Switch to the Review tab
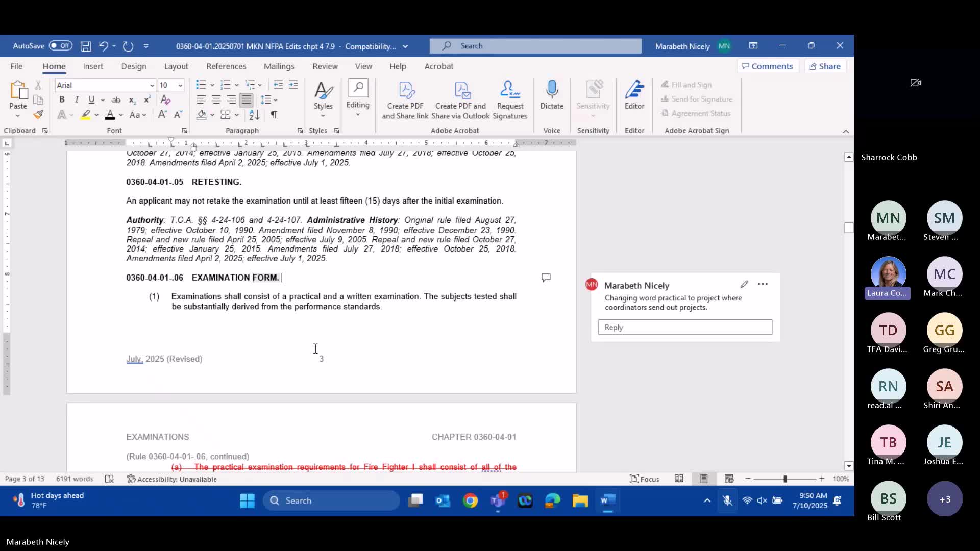Image resolution: width=980 pixels, height=551 pixels. coord(325,66)
